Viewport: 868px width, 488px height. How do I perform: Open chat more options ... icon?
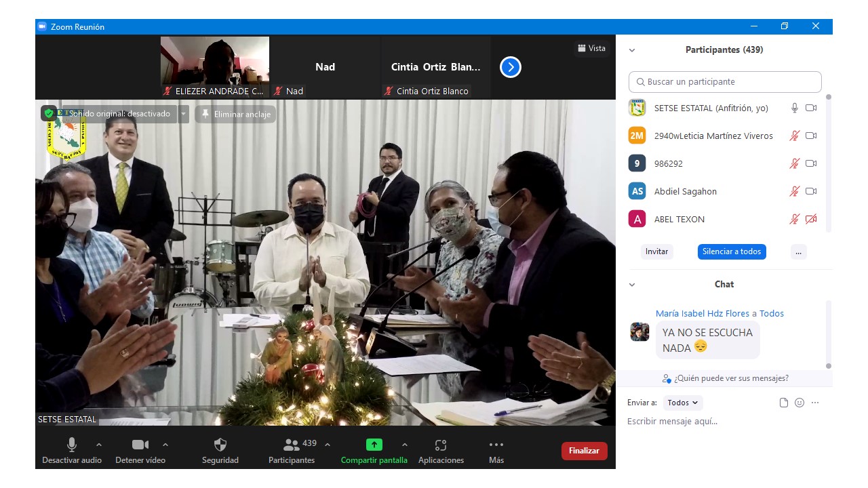[x=815, y=403]
